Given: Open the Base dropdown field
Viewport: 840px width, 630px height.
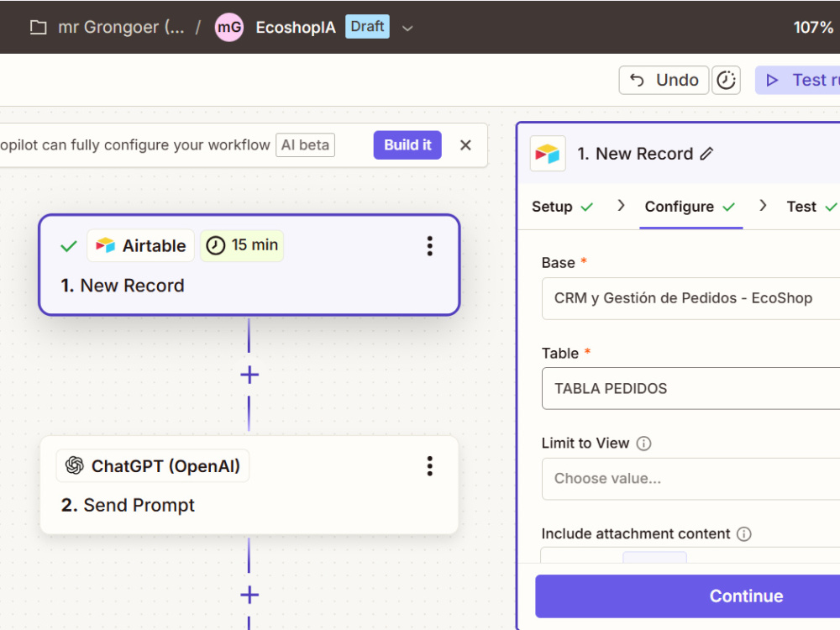Looking at the screenshot, I should [691, 298].
